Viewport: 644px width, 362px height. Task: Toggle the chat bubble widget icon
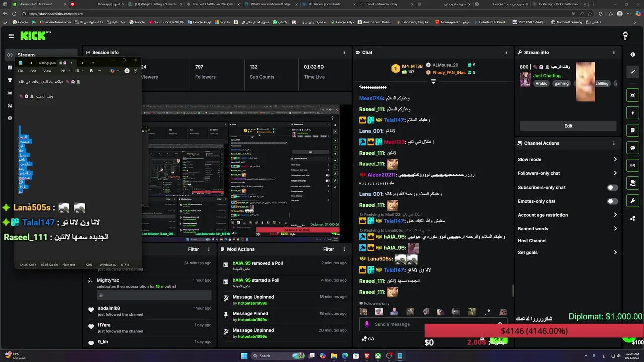click(x=633, y=148)
